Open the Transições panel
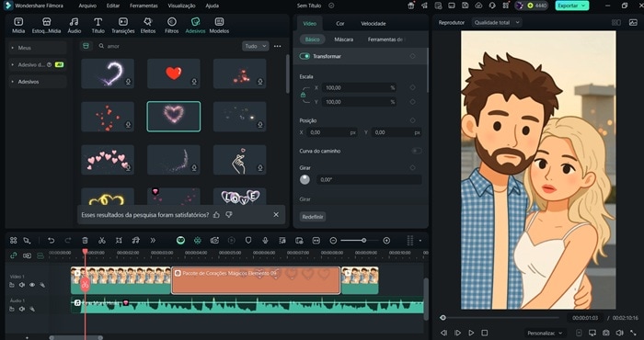This screenshot has width=644, height=340. pyautogui.click(x=122, y=25)
